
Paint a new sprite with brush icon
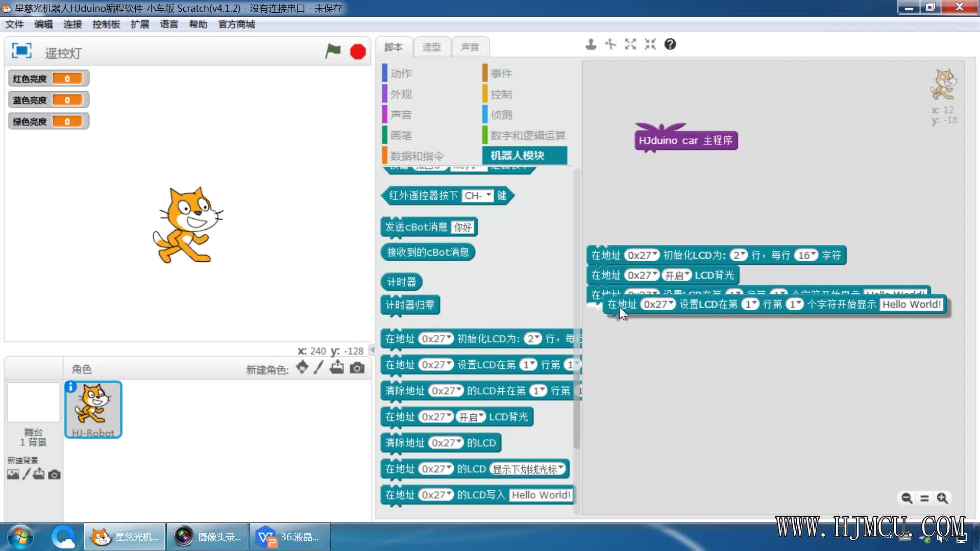318,368
